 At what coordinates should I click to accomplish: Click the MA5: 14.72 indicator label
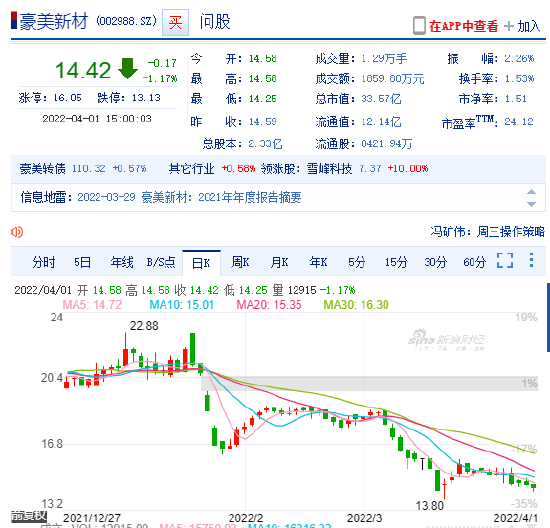click(x=92, y=305)
